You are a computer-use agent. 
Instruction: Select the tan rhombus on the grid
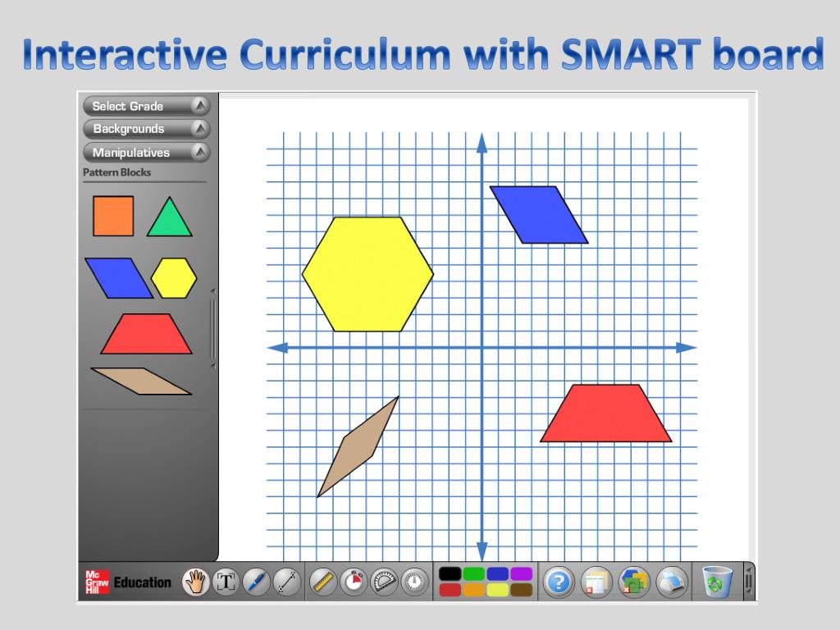[x=358, y=446]
